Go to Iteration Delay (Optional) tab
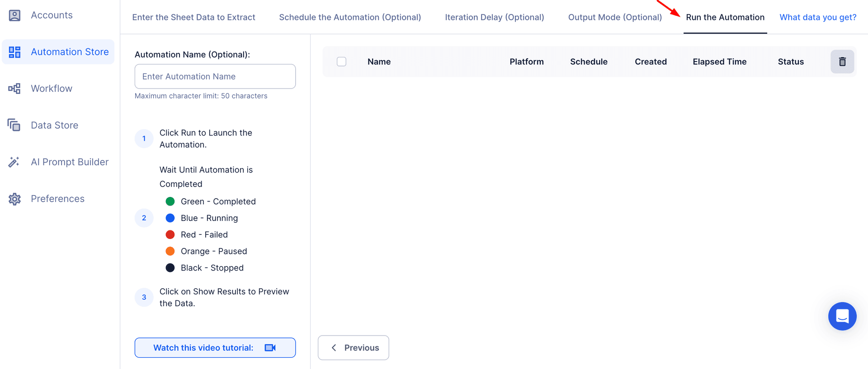 [x=494, y=17]
